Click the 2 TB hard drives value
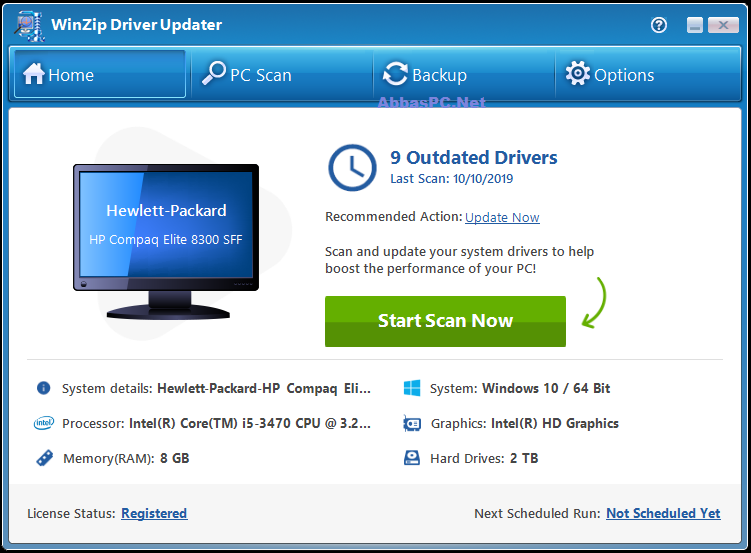The height and width of the screenshot is (553, 751). tap(524, 458)
